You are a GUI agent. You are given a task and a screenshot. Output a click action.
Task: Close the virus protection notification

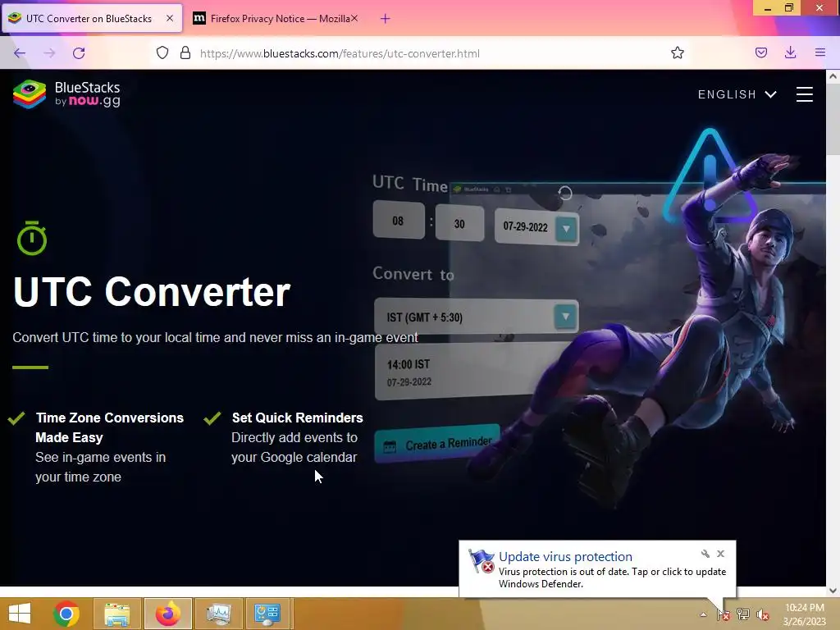click(720, 554)
